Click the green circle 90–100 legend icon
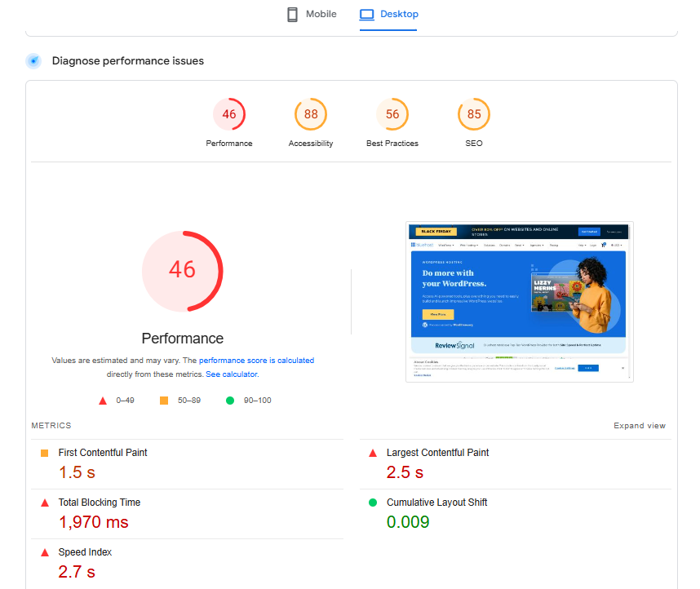This screenshot has height=589, width=700. [230, 401]
